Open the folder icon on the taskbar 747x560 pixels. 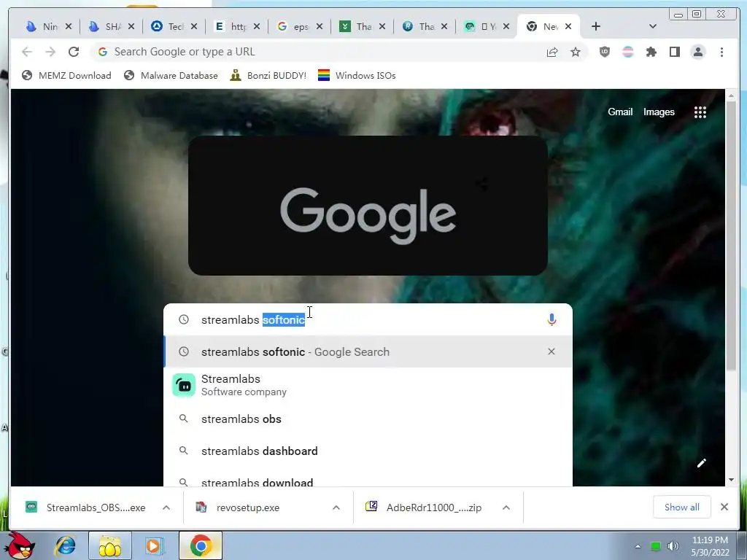(x=109, y=545)
